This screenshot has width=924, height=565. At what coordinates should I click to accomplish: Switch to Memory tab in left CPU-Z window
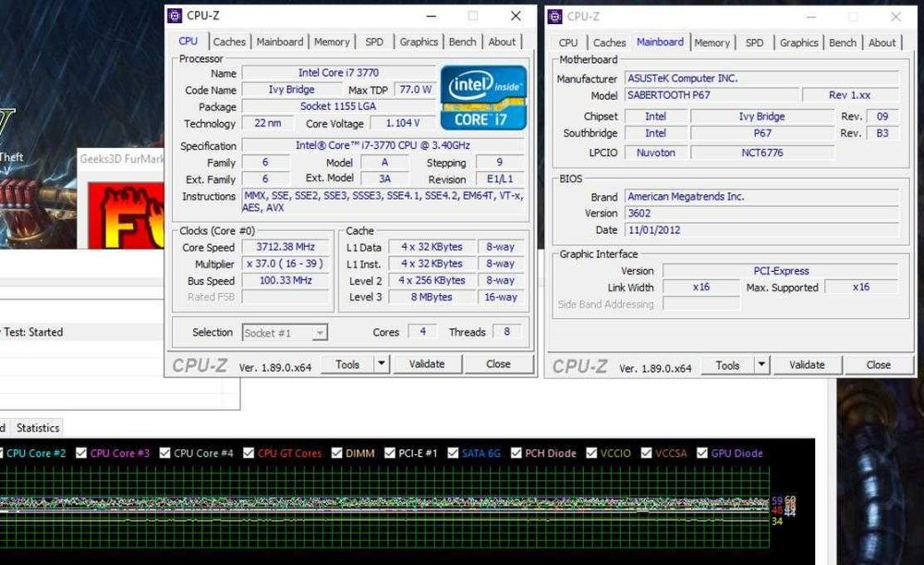pos(332,42)
